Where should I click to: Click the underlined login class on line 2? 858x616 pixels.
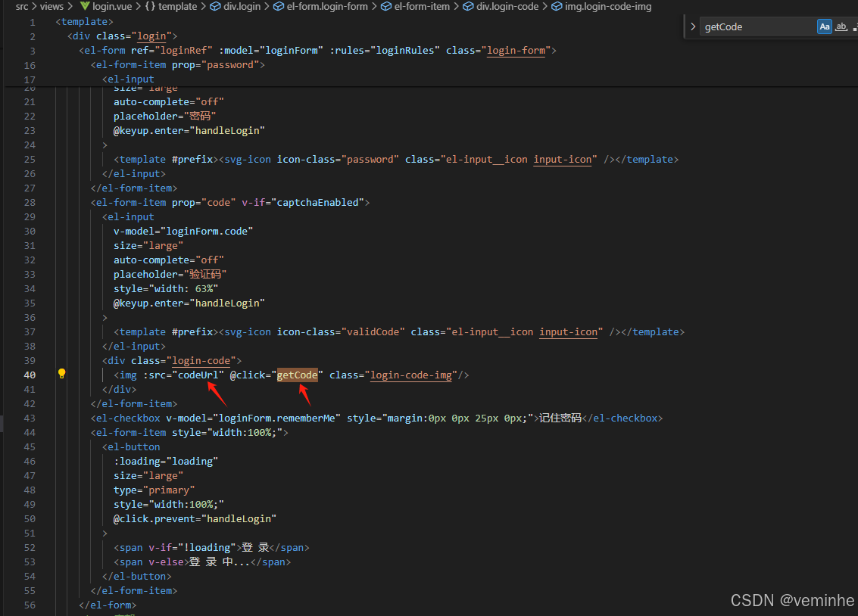tap(151, 36)
